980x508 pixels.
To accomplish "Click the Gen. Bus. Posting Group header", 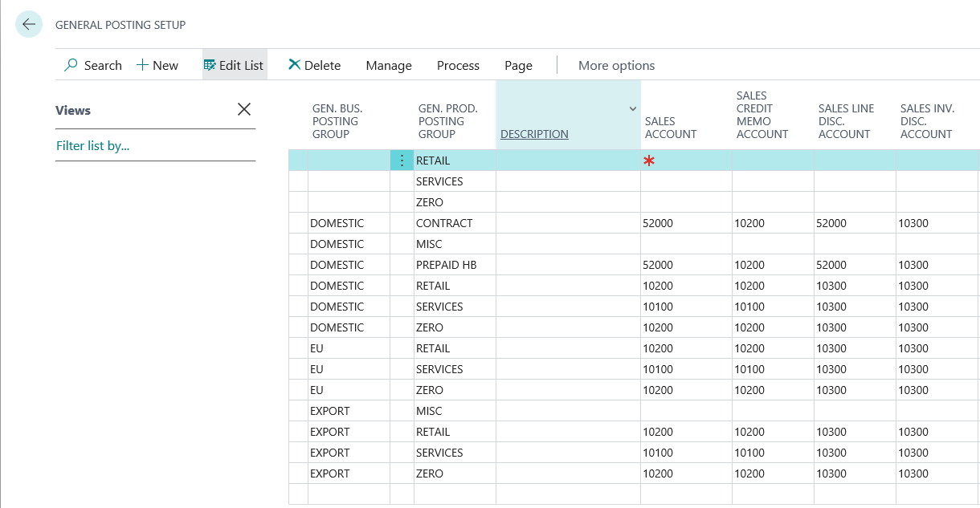I will (x=337, y=121).
